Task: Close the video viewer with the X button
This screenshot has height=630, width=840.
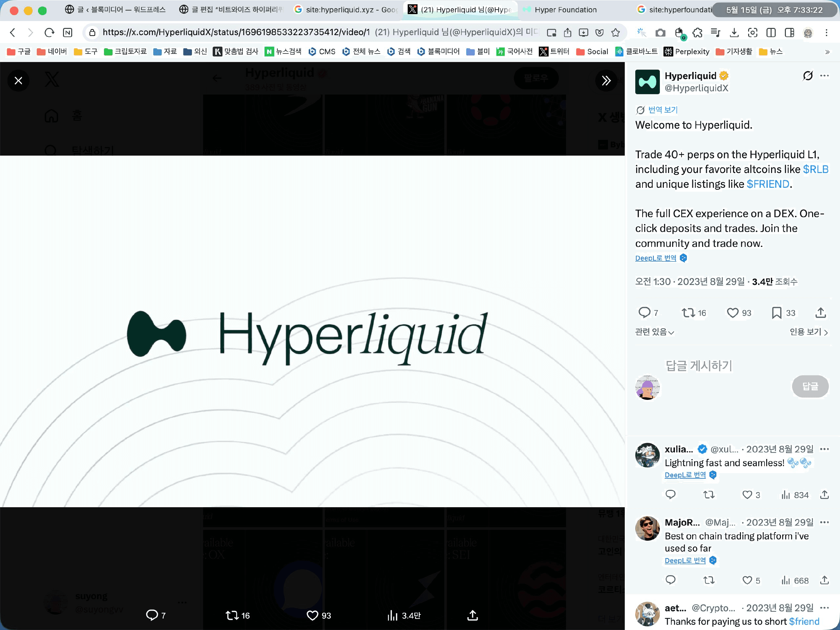Action: [18, 80]
